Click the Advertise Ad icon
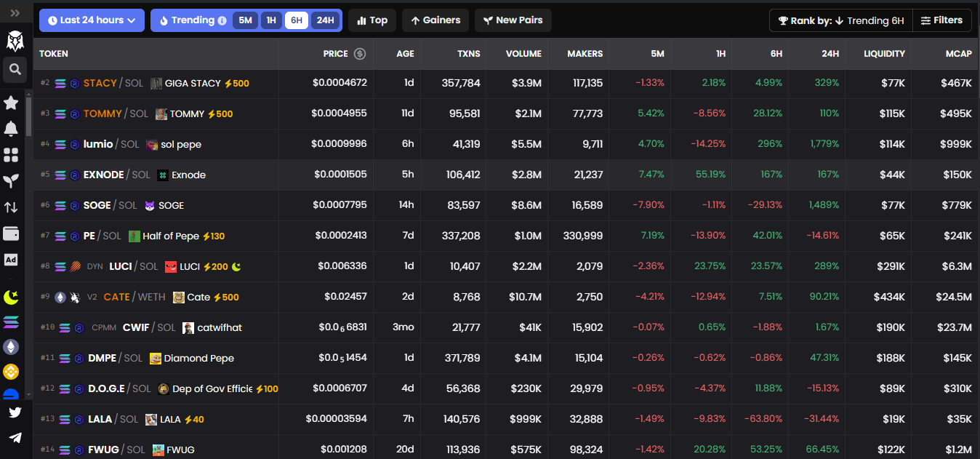The width and height of the screenshot is (980, 459). tap(11, 260)
